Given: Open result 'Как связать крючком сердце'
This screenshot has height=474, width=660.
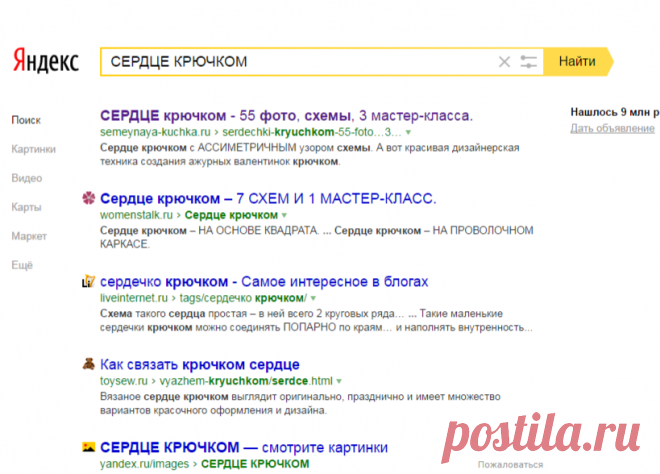Looking at the screenshot, I should point(200,364).
